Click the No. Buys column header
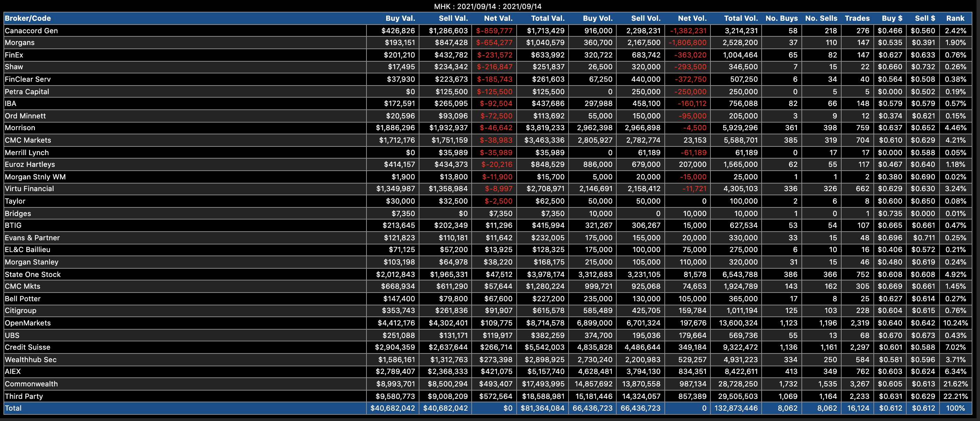Viewport: 980px width, 421px height. point(781,18)
